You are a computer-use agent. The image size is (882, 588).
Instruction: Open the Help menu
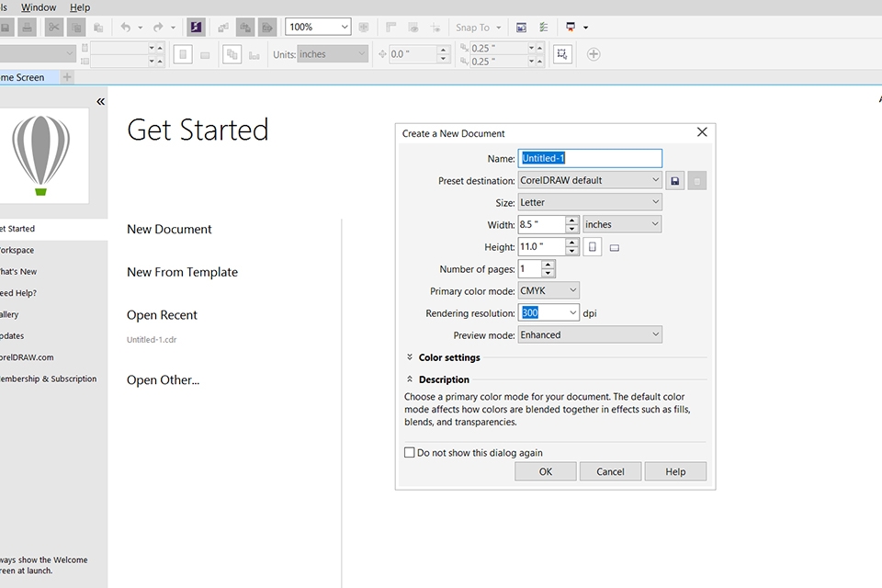80,7
